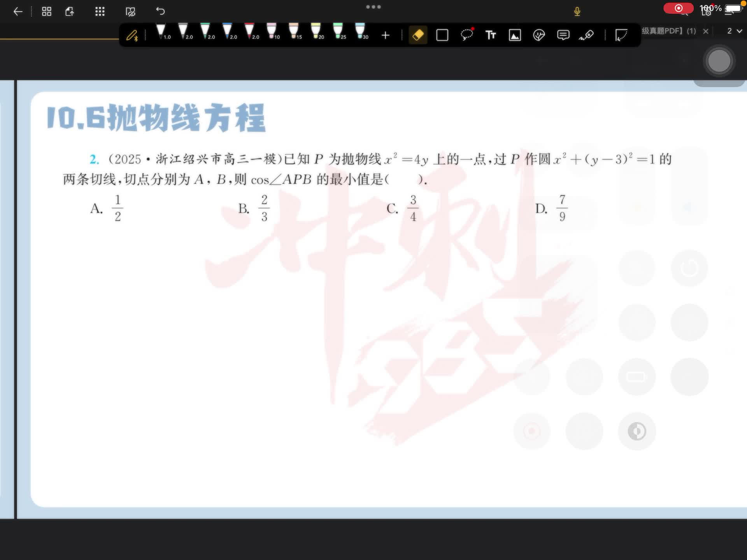Expand the three-dot top center menu
Image resolution: width=747 pixels, height=560 pixels.
[x=373, y=7]
